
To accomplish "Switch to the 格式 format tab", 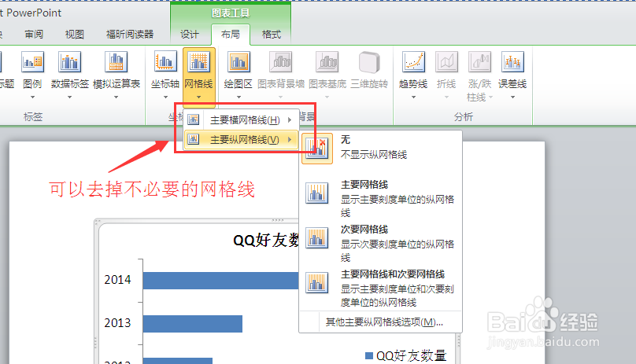I will click(x=272, y=35).
